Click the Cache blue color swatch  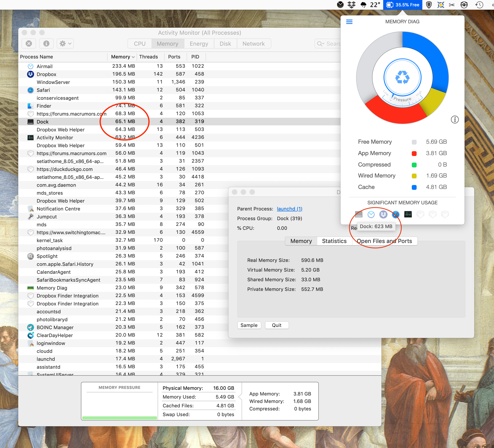click(x=414, y=187)
